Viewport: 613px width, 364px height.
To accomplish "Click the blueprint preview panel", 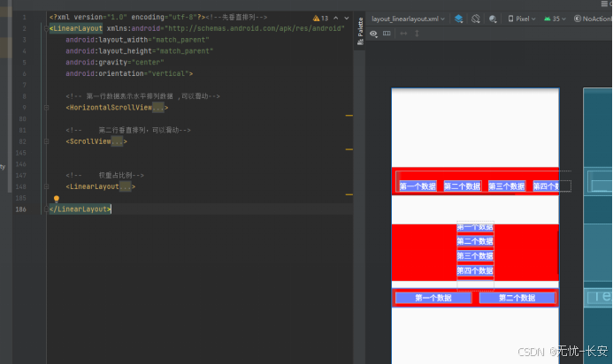I will coord(597,226).
